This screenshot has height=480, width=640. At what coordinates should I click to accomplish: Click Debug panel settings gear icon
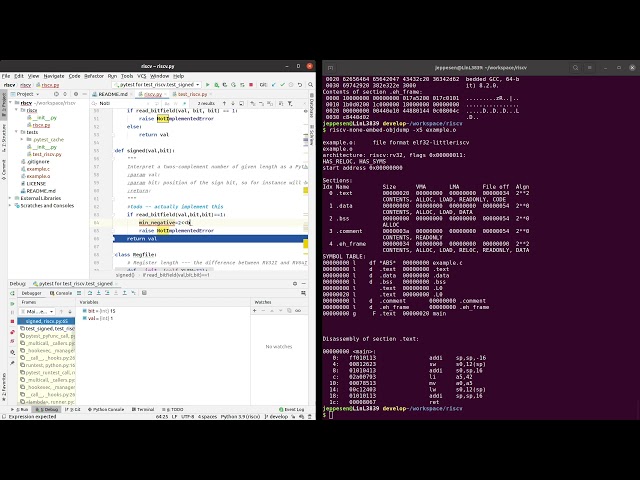click(x=295, y=283)
